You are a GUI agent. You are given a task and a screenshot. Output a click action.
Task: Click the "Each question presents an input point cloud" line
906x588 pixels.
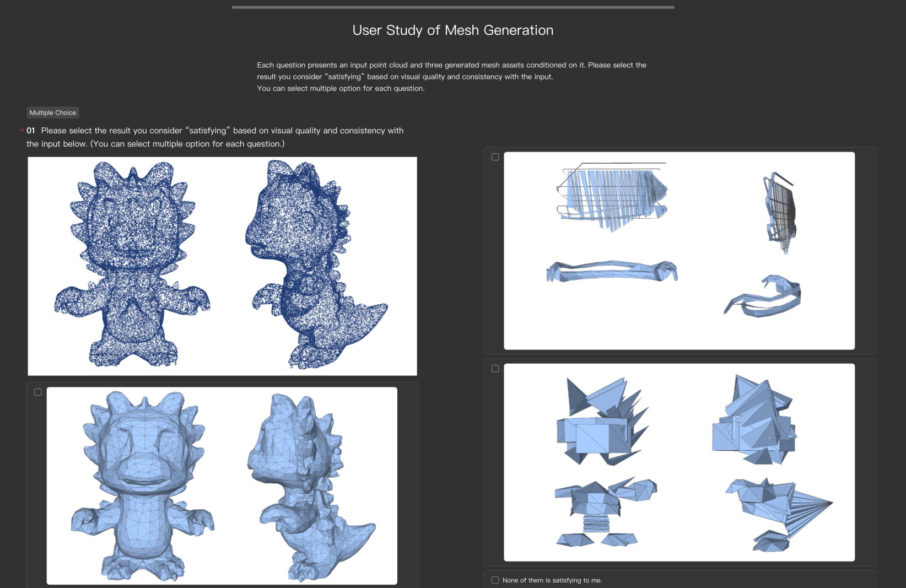click(452, 65)
